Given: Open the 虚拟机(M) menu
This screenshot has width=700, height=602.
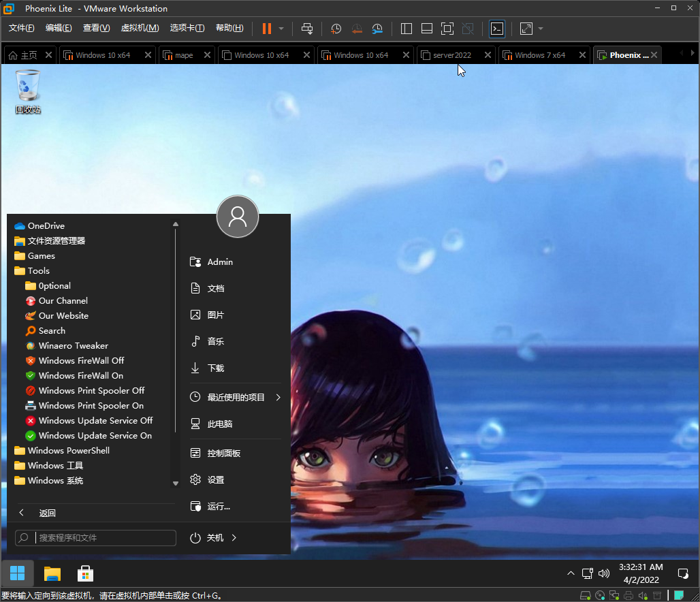Looking at the screenshot, I should tap(140, 28).
